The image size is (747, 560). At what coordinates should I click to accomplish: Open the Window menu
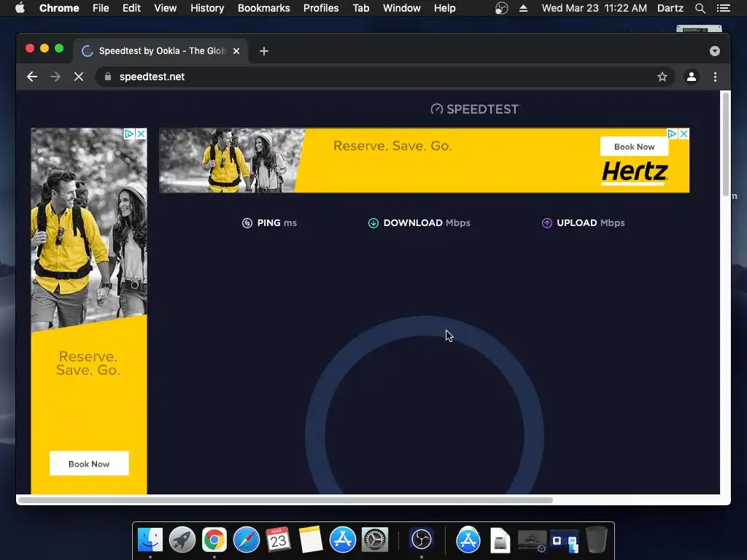(402, 8)
